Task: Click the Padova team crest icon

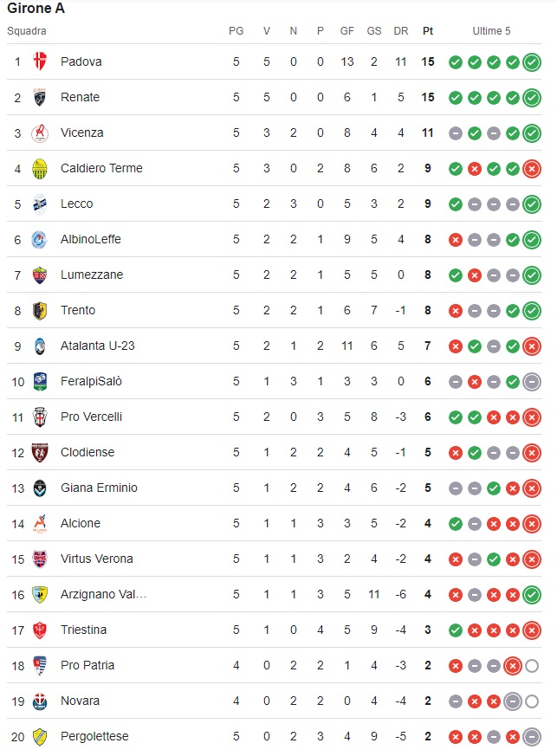Action: 40,61
